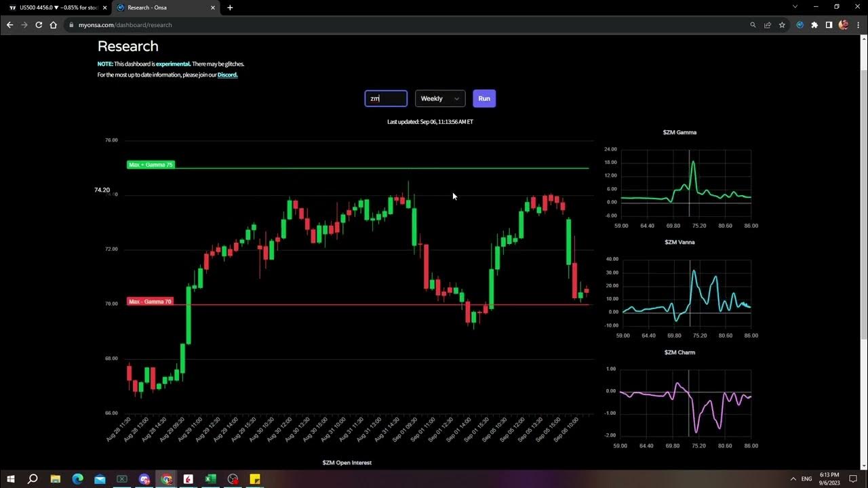The width and height of the screenshot is (868, 488).
Task: Click the Max + Gamma 75 label
Action: point(151,165)
